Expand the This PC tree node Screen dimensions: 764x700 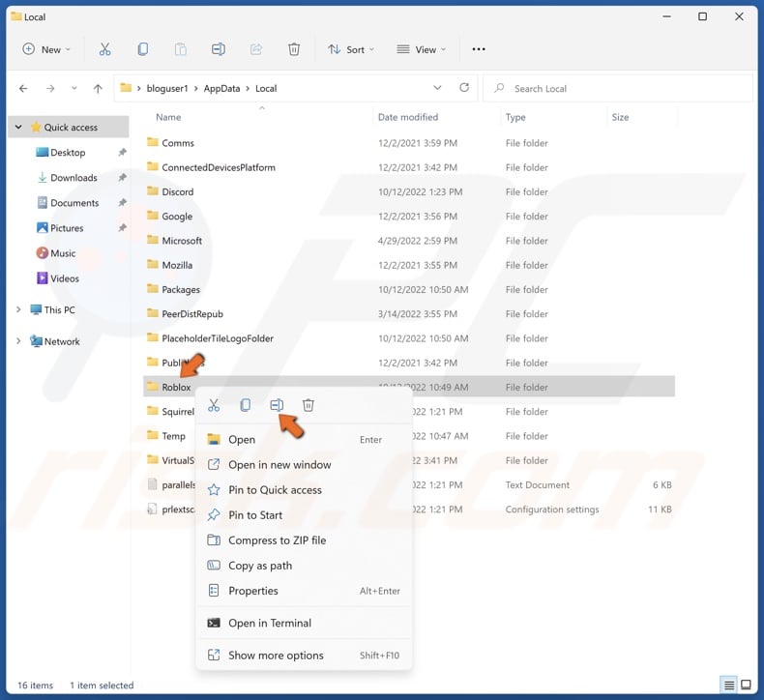pyautogui.click(x=18, y=309)
